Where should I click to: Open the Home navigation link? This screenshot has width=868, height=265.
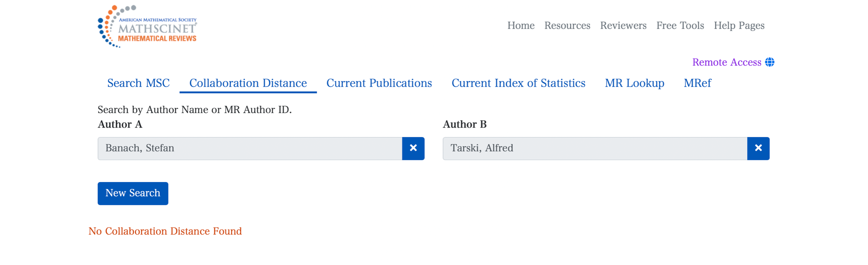(x=521, y=26)
